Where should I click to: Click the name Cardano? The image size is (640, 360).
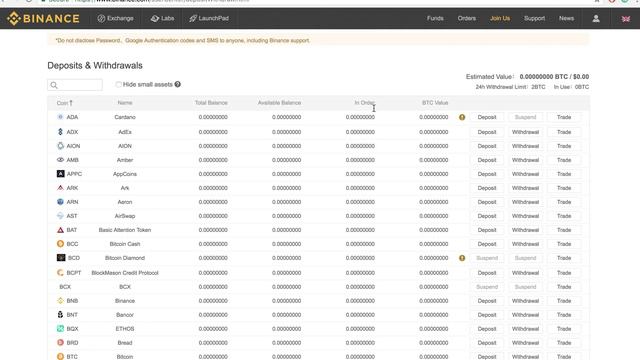click(125, 117)
